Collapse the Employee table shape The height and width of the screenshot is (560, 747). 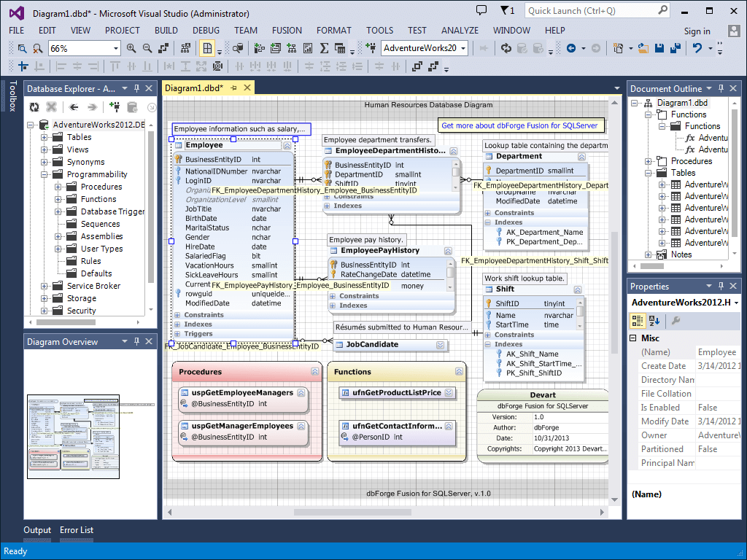[x=287, y=146]
